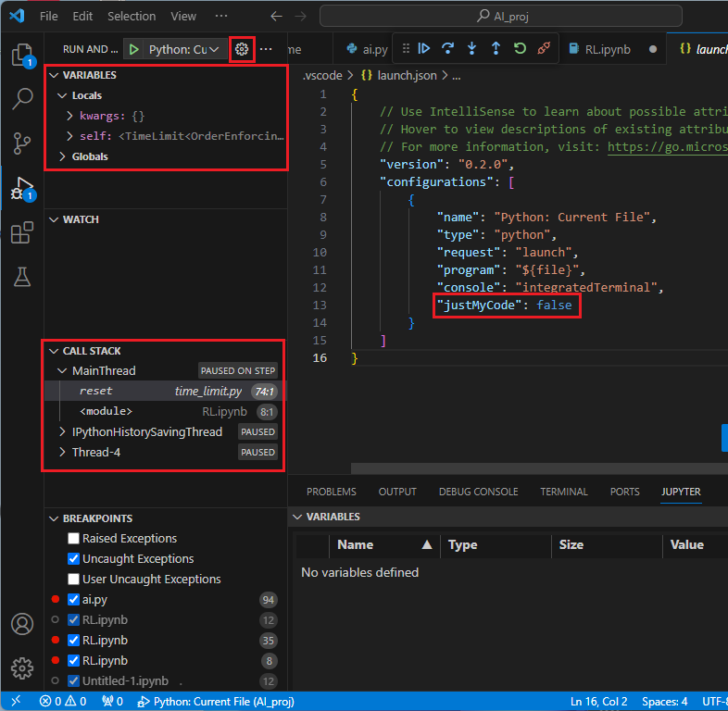
Task: Go forward with the right arrow
Action: [301, 17]
